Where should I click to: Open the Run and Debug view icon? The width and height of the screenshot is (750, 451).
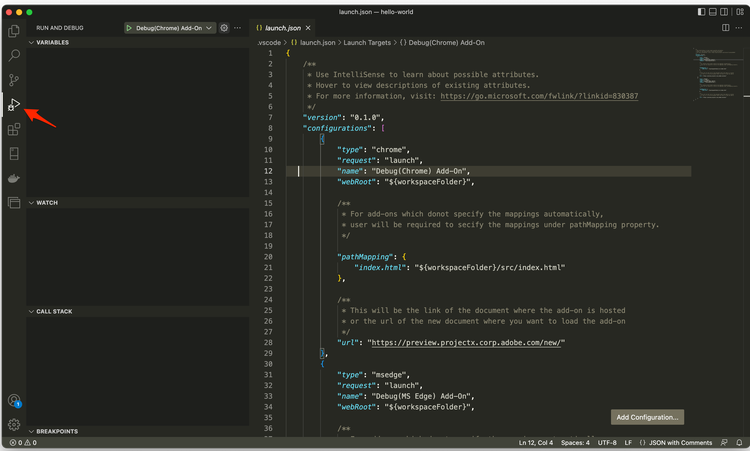click(14, 104)
